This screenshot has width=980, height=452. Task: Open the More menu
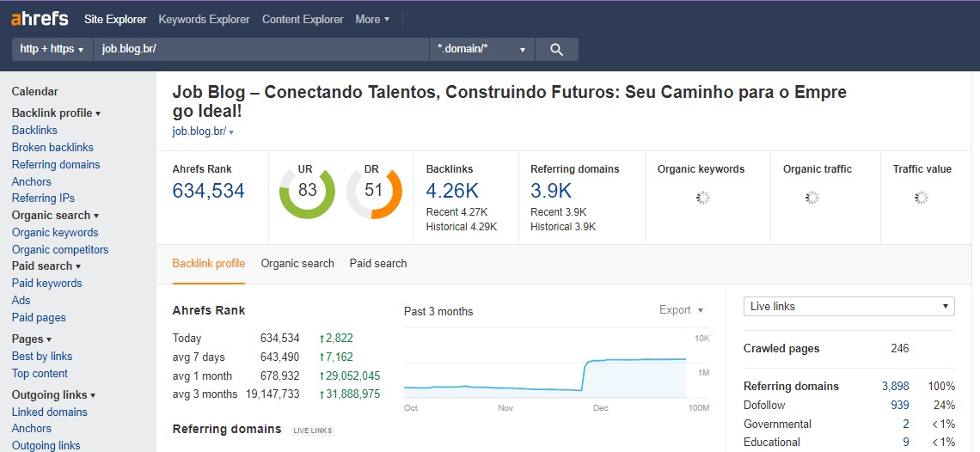372,19
